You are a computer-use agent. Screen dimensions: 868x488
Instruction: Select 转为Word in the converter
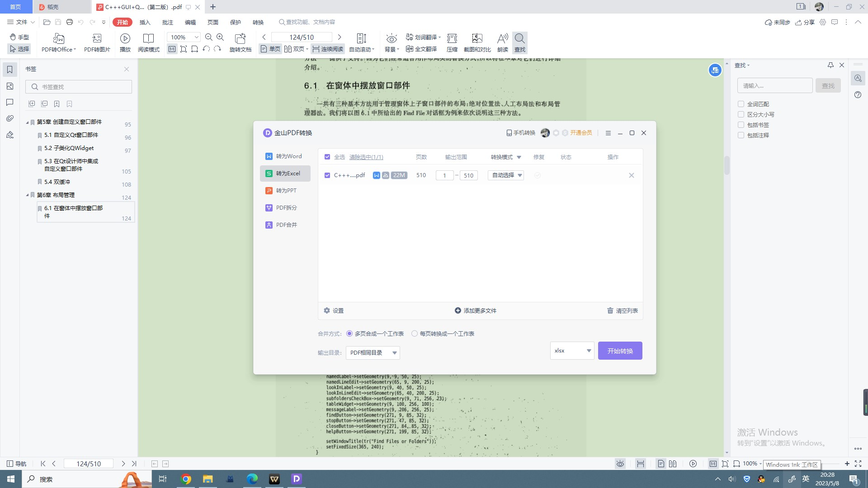tap(285, 156)
